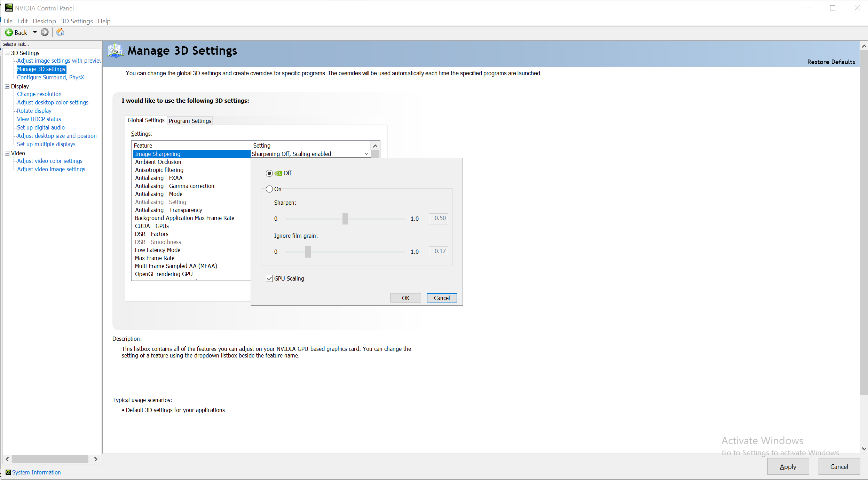Select the Image Sharpening feature row
The image size is (868, 480).
coord(192,154)
